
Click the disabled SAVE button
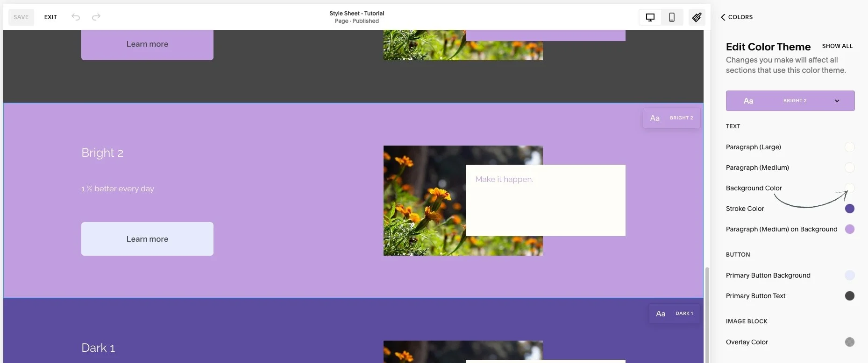click(21, 17)
